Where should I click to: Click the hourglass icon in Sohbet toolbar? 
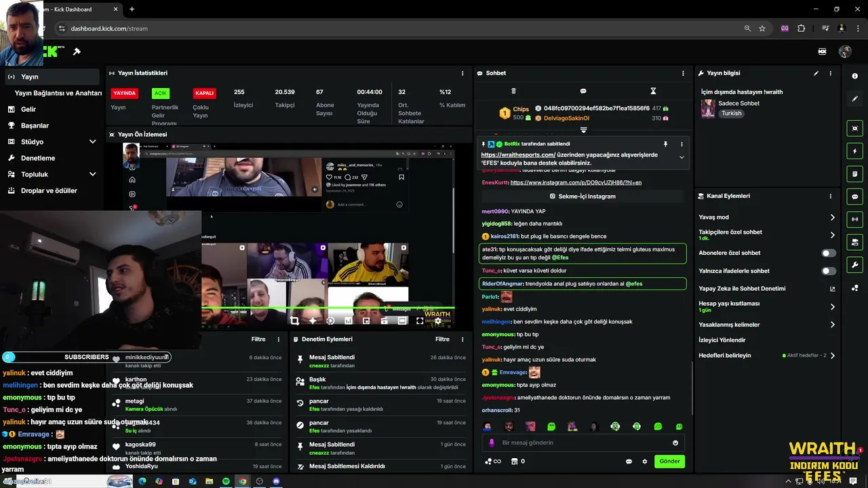pos(653,91)
